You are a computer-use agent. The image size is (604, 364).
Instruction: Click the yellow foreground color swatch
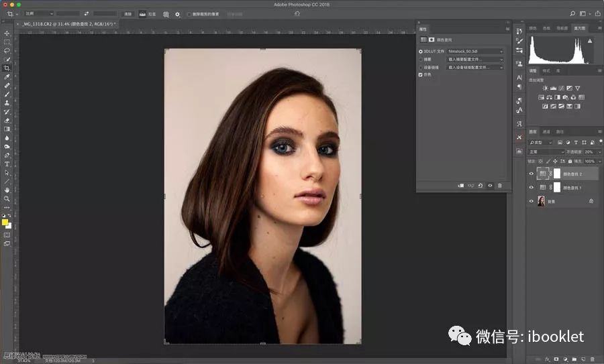(5, 222)
